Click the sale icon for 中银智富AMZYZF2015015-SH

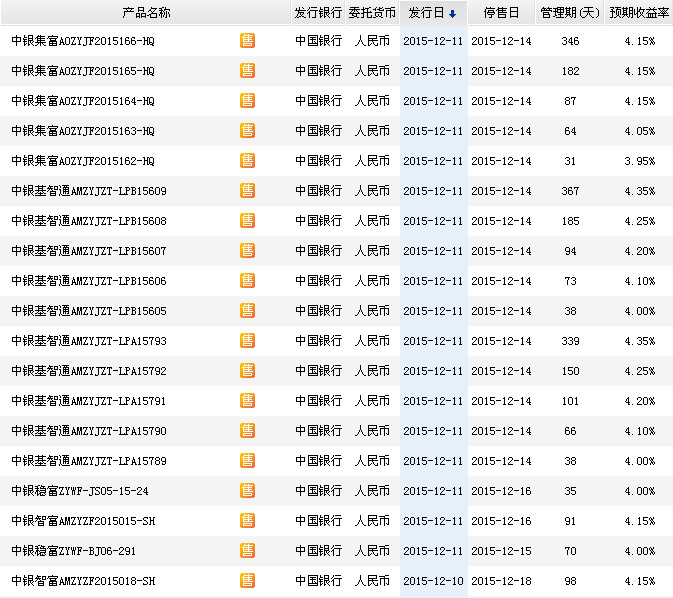(247, 521)
